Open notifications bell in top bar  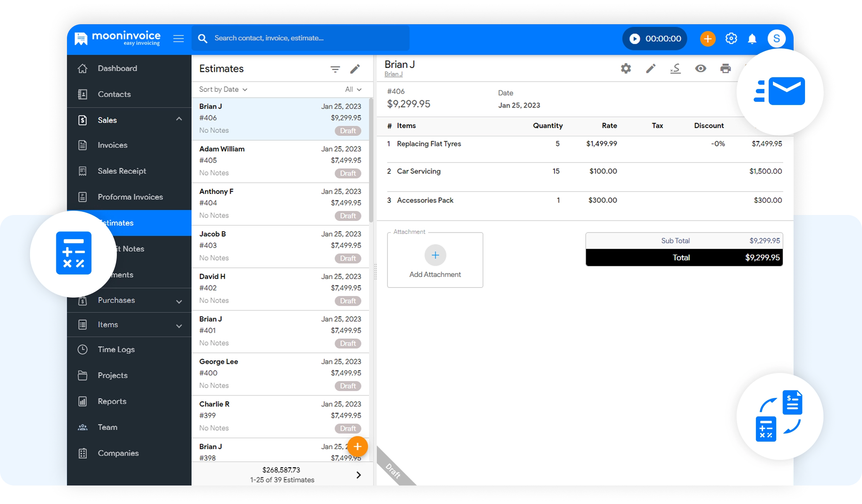752,38
